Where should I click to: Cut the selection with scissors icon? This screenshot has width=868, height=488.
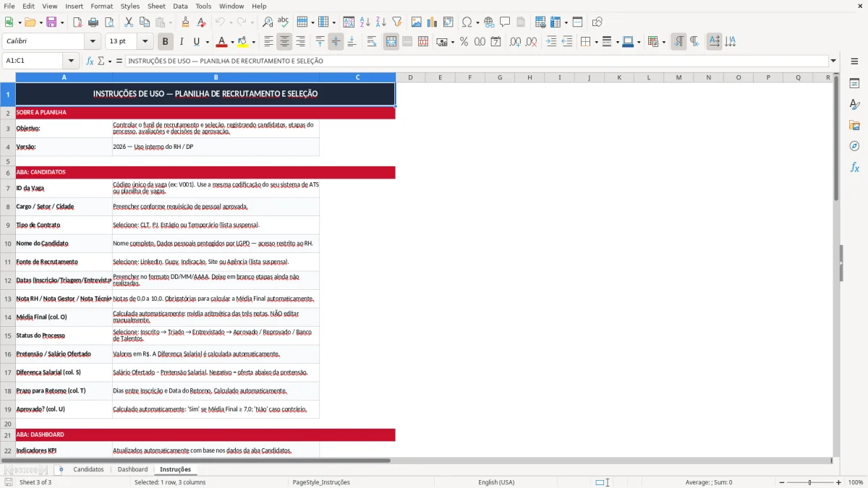coord(128,22)
